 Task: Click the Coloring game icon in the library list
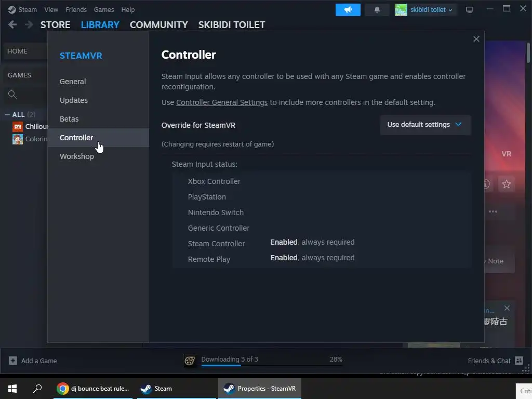18,139
